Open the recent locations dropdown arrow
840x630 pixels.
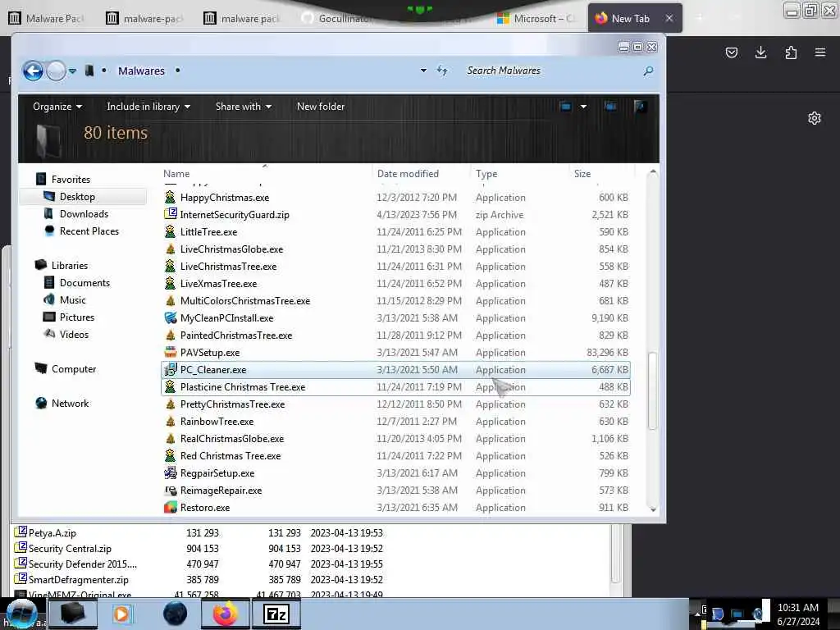click(72, 71)
